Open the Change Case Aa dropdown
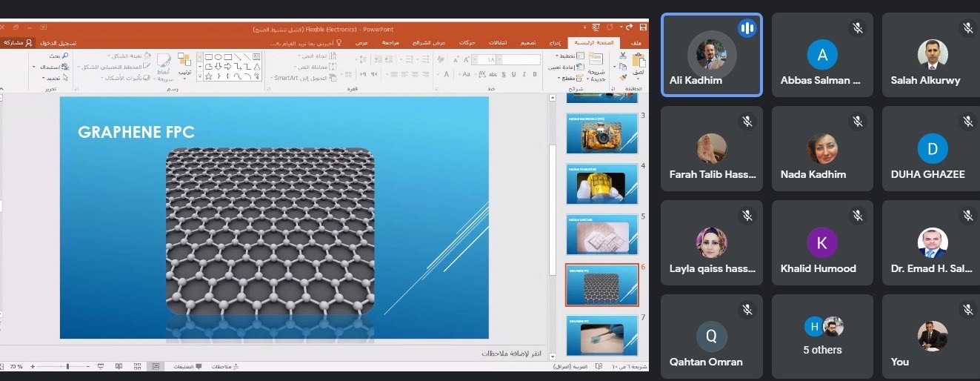Image resolution: width=980 pixels, height=381 pixels. [464, 74]
